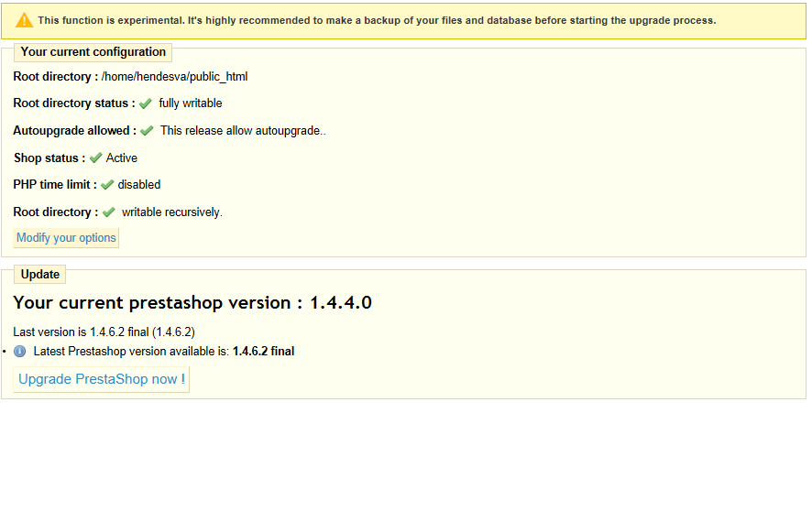Select the Your current configuration legend
The height and width of the screenshot is (511, 812).
(93, 52)
